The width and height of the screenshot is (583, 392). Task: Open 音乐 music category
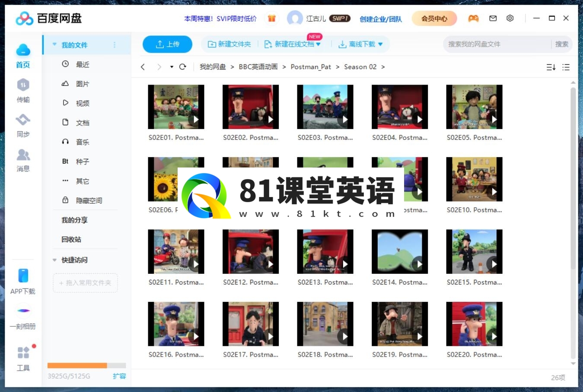pos(82,142)
